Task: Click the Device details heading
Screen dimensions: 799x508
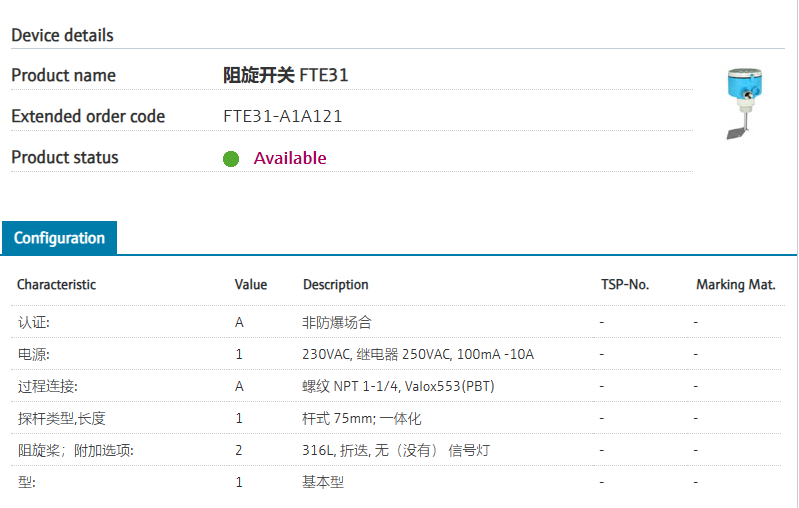Action: (62, 35)
